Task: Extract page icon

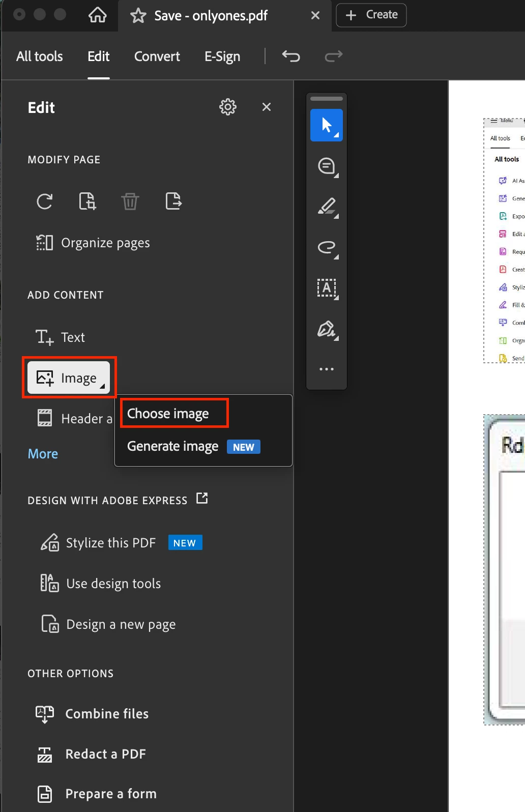Action: pos(173,201)
